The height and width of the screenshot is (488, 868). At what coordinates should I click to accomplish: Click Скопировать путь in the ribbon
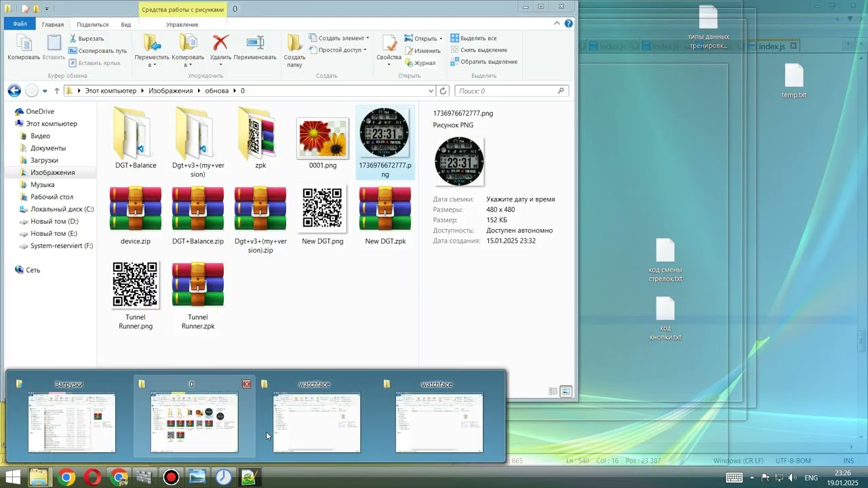98,51
